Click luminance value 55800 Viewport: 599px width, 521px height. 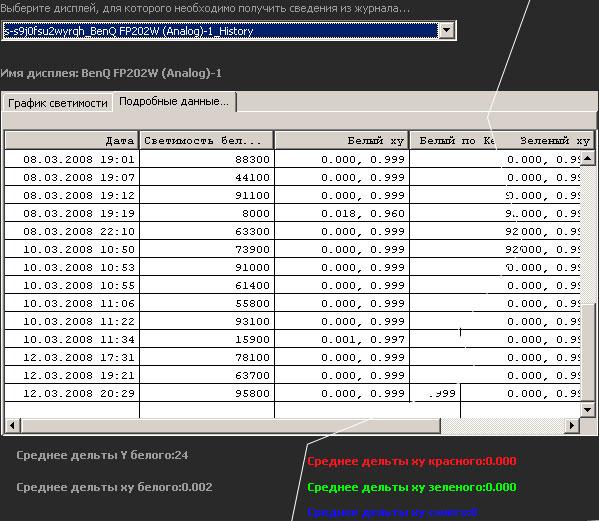(252, 303)
